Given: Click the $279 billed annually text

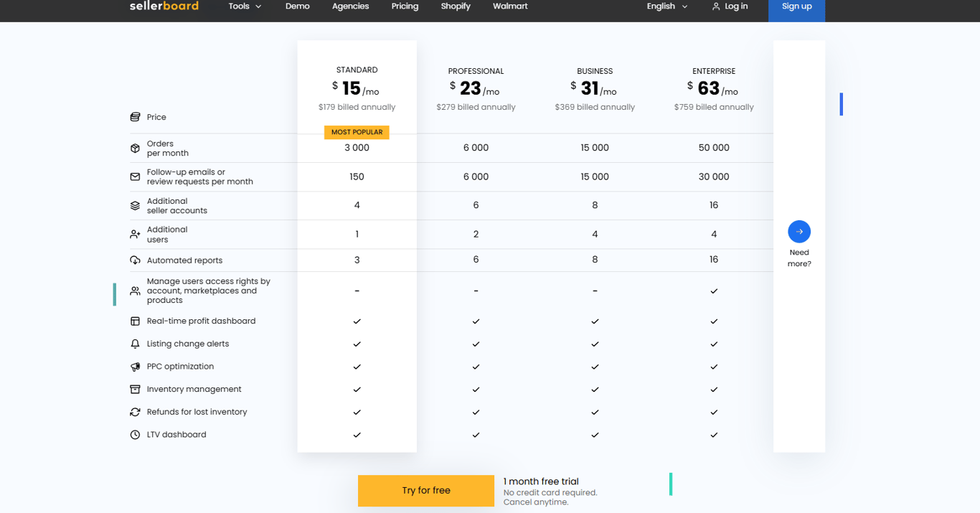Looking at the screenshot, I should tap(476, 108).
